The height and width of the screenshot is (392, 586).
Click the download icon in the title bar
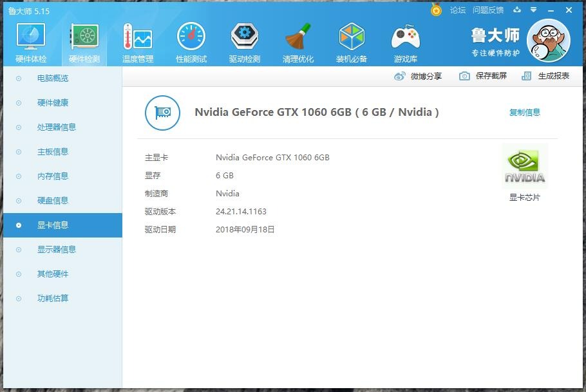click(517, 10)
